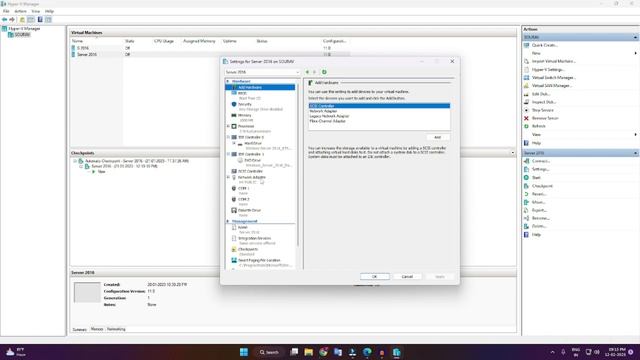Click Import Virtual Machine action
Image resolution: width=640 pixels, height=360 pixels.
click(x=554, y=61)
